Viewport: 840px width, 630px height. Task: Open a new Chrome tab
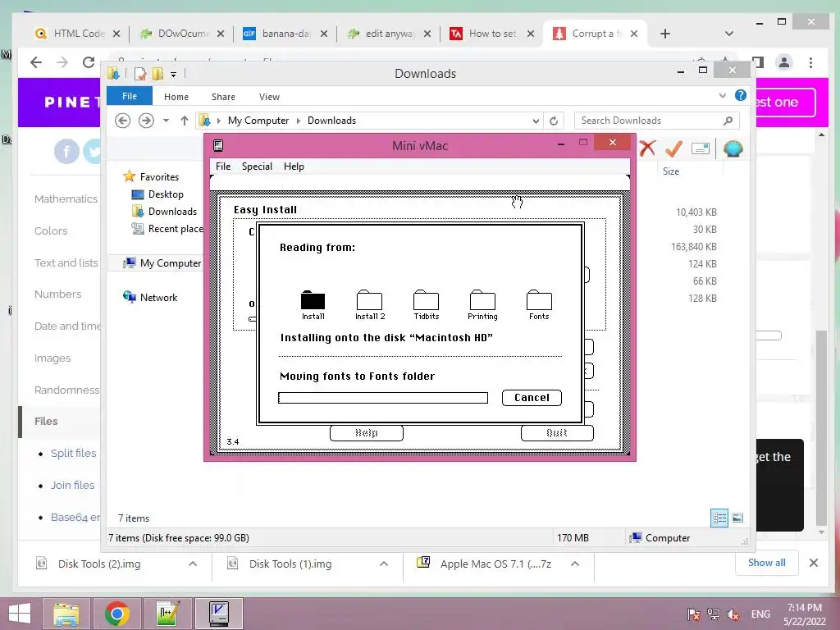(664, 34)
